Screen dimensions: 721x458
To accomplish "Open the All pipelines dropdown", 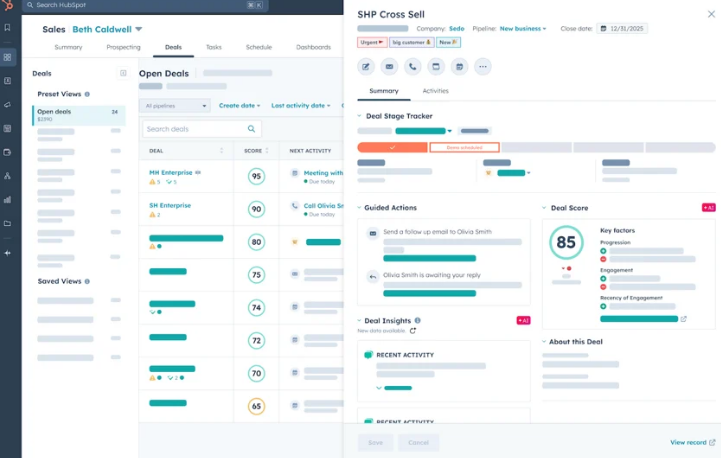I will 175,105.
